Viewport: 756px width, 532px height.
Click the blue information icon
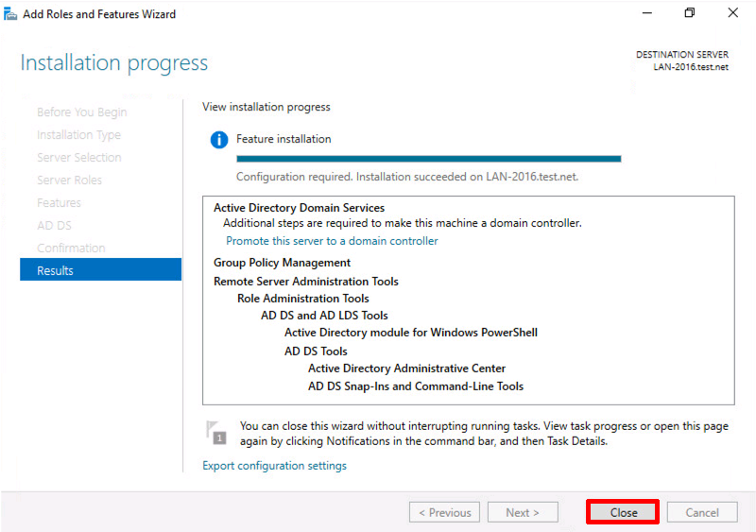219,140
